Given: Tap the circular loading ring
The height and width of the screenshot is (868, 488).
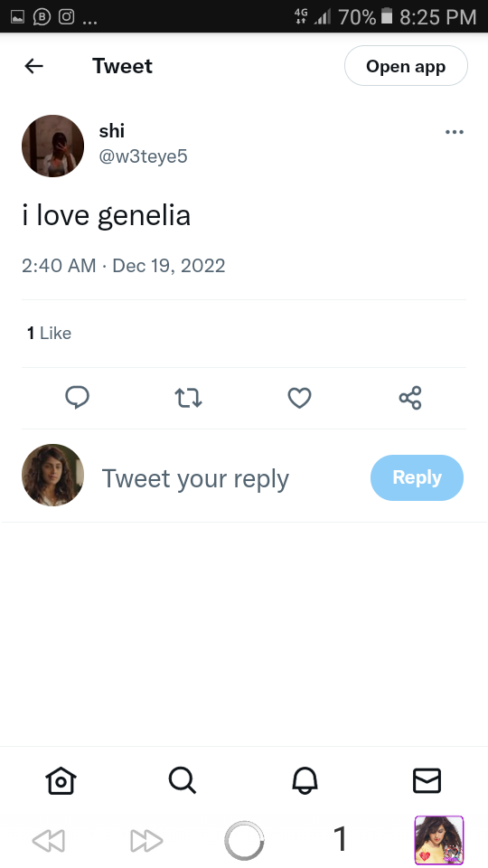Looking at the screenshot, I should 244,841.
